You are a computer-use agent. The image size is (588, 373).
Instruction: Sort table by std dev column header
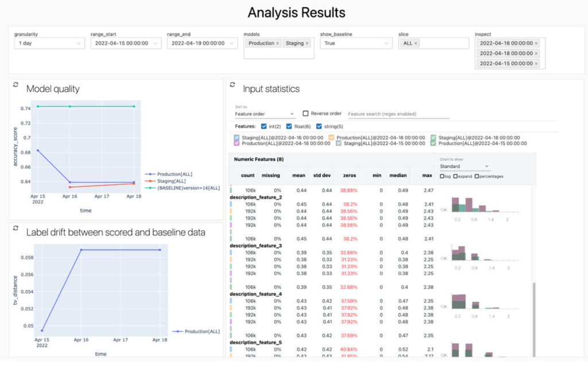tap(322, 176)
